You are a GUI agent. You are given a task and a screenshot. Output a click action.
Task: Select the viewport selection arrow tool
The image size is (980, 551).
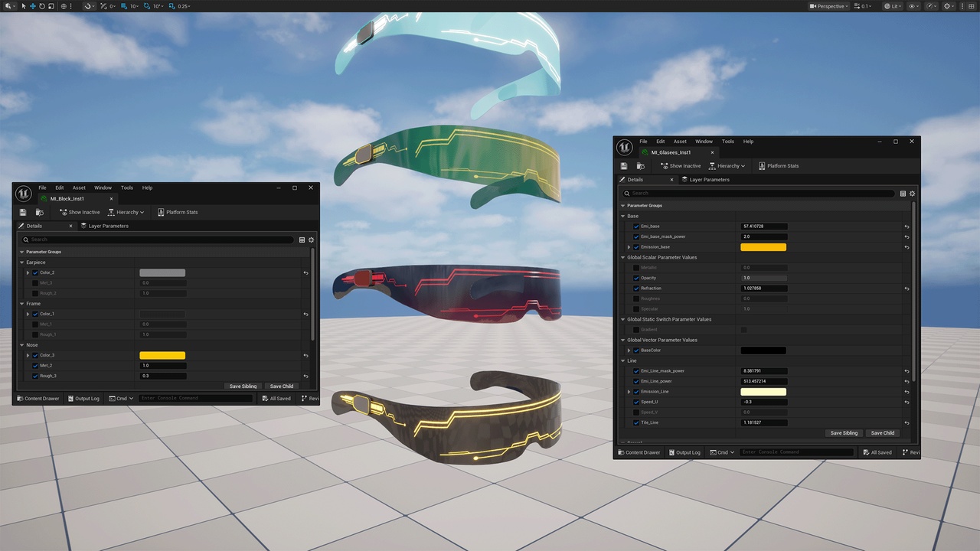[x=24, y=6]
